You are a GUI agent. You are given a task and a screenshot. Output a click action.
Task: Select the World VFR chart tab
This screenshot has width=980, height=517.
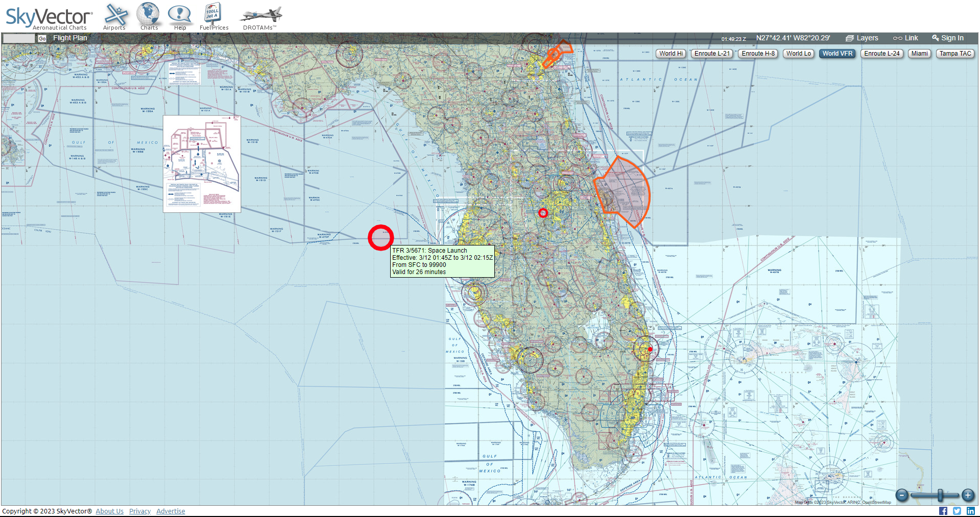click(837, 54)
